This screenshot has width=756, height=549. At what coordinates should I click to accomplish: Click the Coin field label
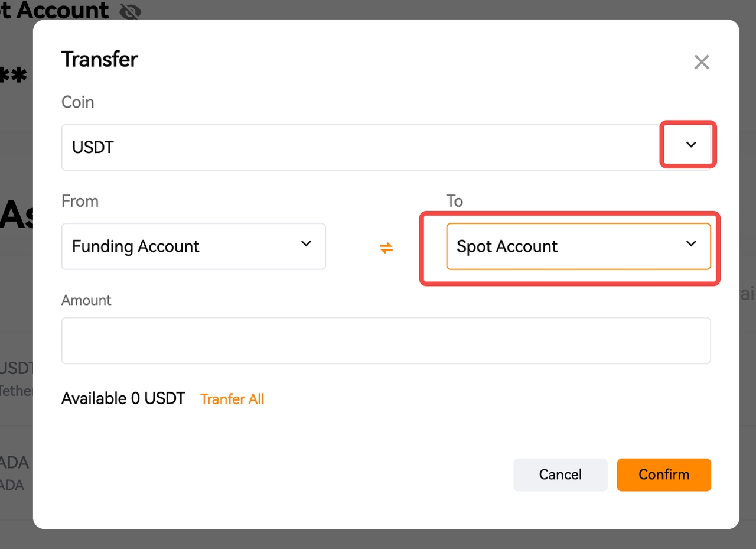[77, 102]
